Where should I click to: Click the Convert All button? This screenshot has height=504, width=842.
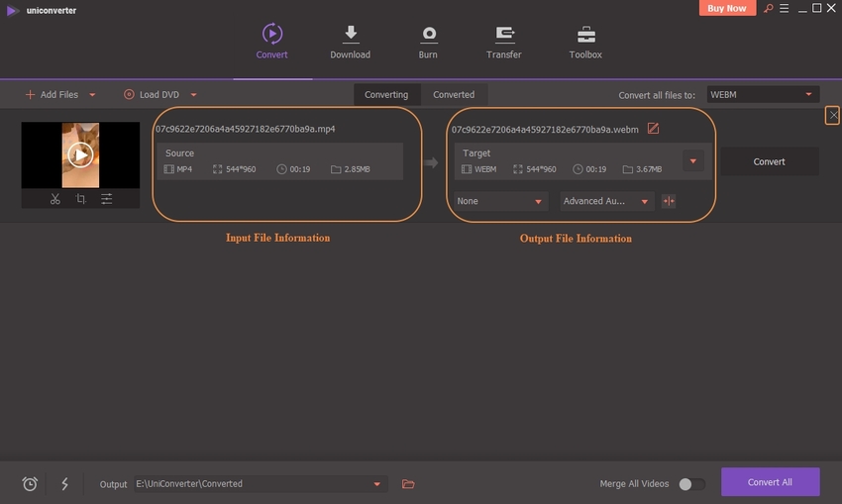770,482
